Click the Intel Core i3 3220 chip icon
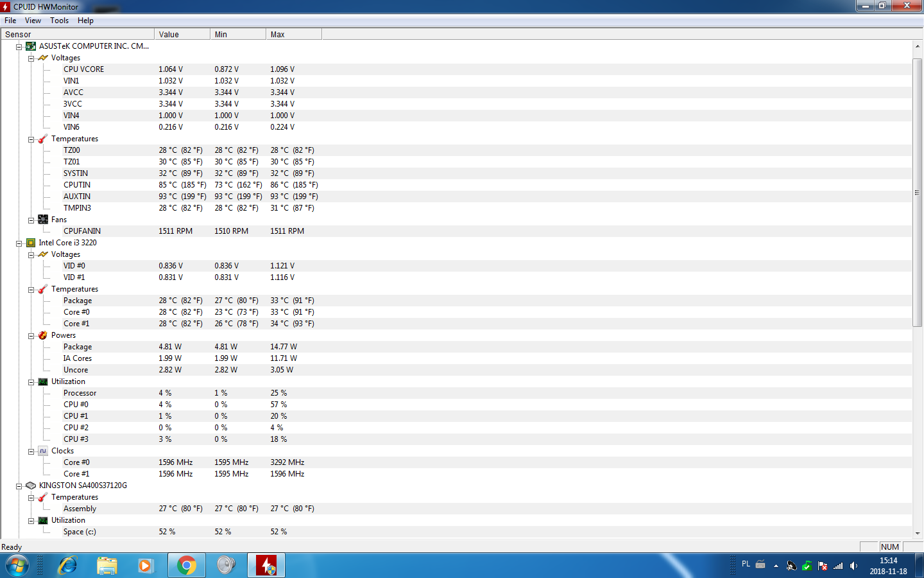924x578 pixels. click(x=31, y=243)
